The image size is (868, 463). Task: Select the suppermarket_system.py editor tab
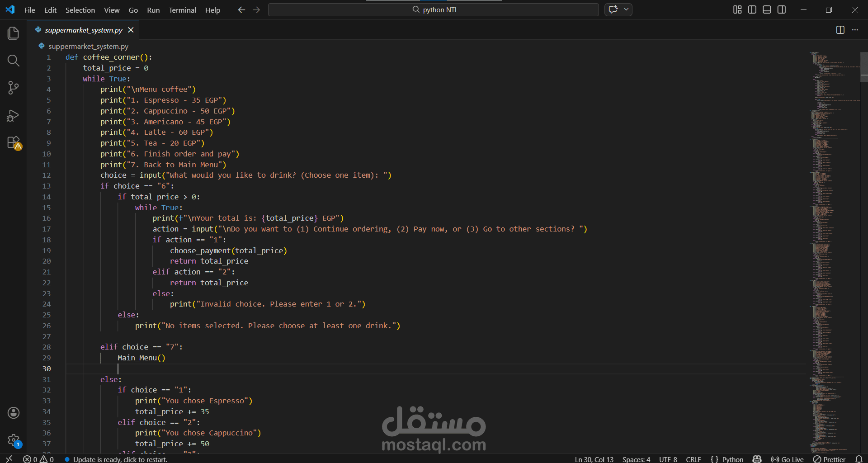coord(84,30)
